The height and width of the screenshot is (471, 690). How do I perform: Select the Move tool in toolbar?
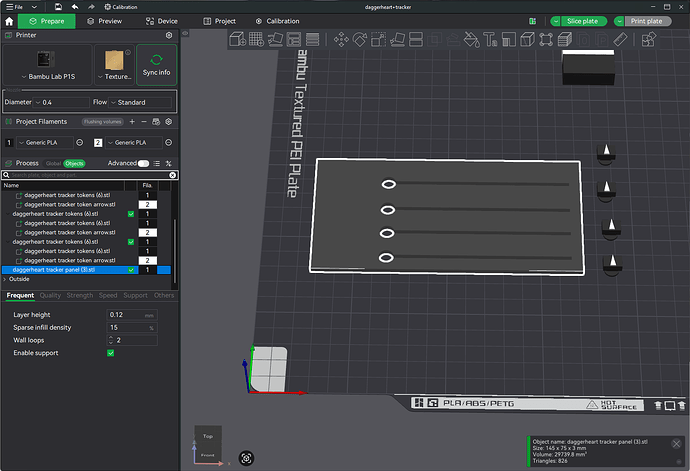[x=341, y=39]
